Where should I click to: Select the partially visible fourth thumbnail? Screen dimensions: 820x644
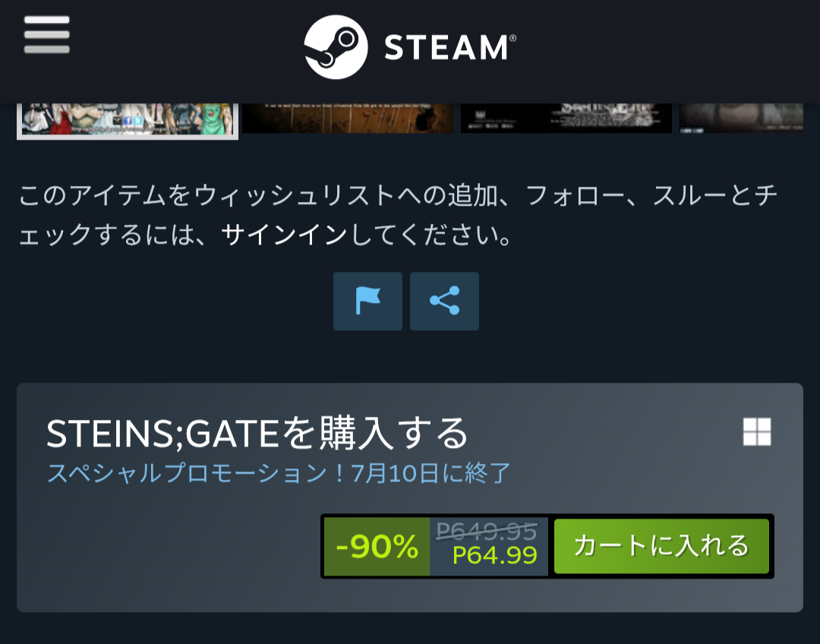pyautogui.click(x=742, y=118)
